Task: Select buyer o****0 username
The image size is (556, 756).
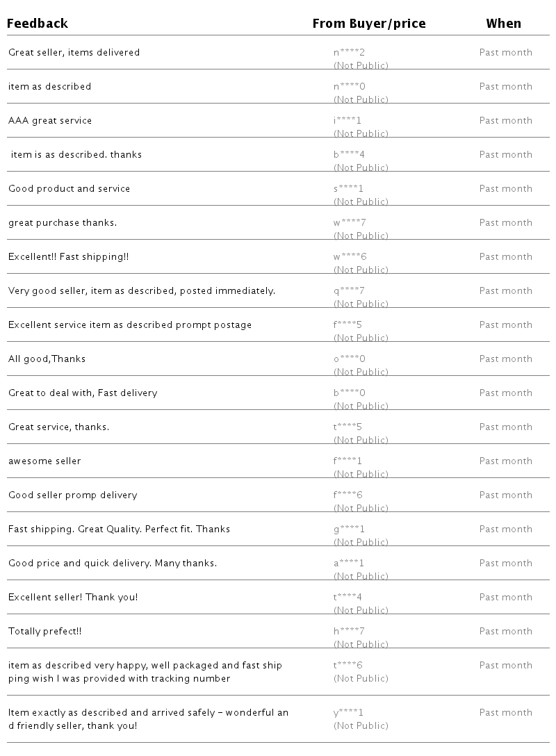Action: tap(349, 359)
